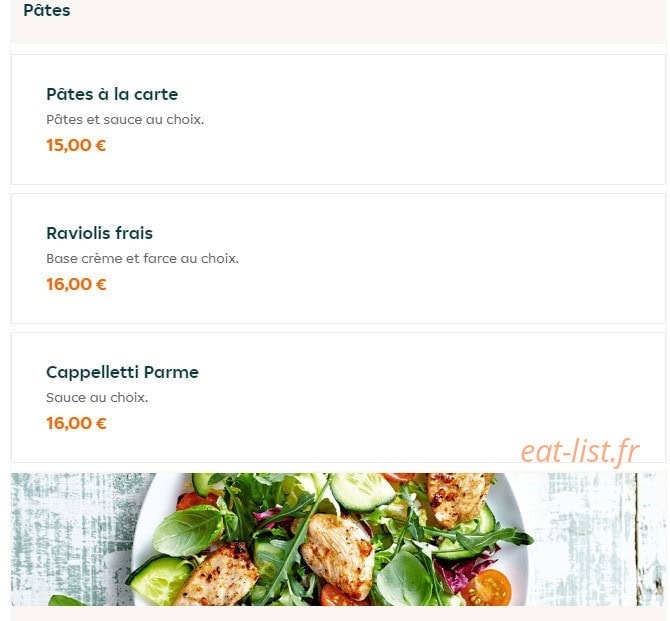Viewport: 670px width, 621px height.
Task: Select the Pâtes à la carte title
Action: tap(112, 94)
